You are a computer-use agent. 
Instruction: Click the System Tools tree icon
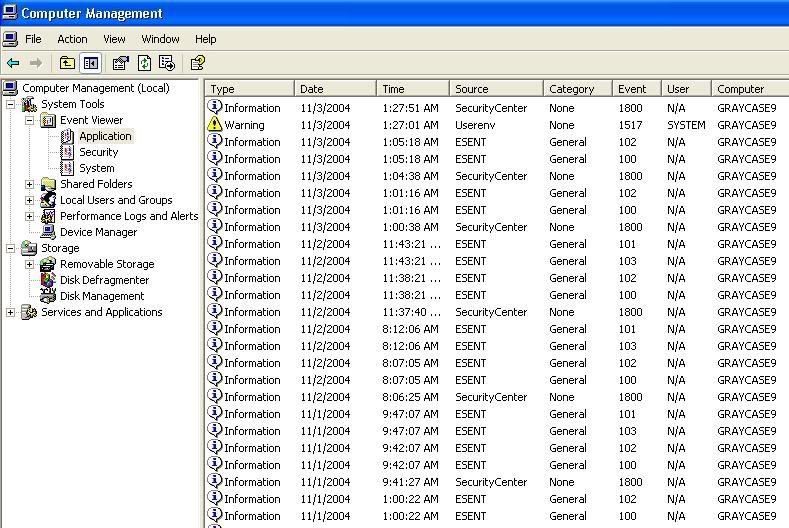click(29, 104)
